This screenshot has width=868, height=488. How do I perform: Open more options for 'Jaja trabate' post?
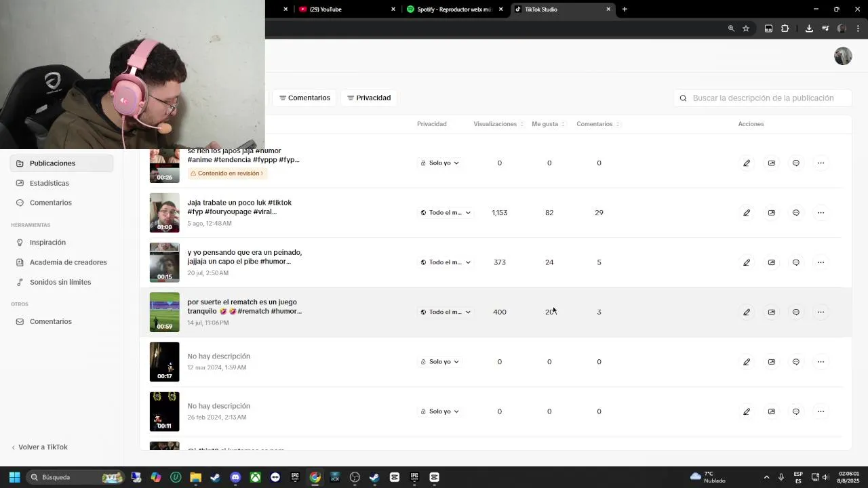pyautogui.click(x=821, y=213)
